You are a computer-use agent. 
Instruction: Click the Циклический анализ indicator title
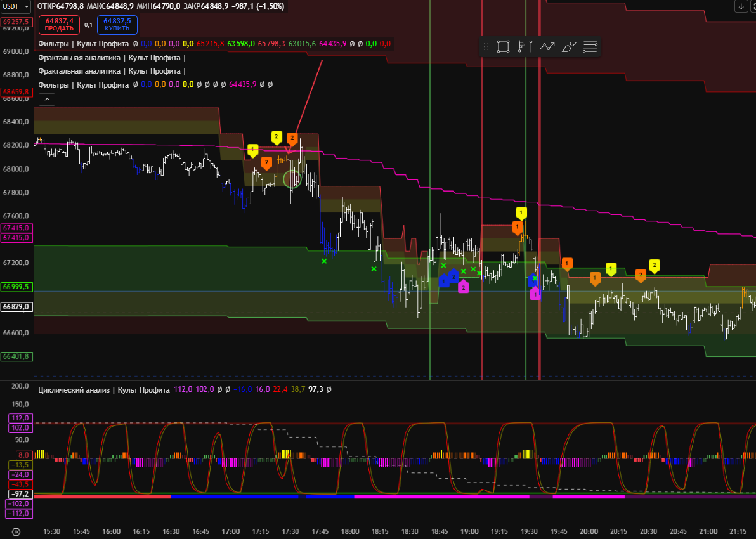point(103,390)
